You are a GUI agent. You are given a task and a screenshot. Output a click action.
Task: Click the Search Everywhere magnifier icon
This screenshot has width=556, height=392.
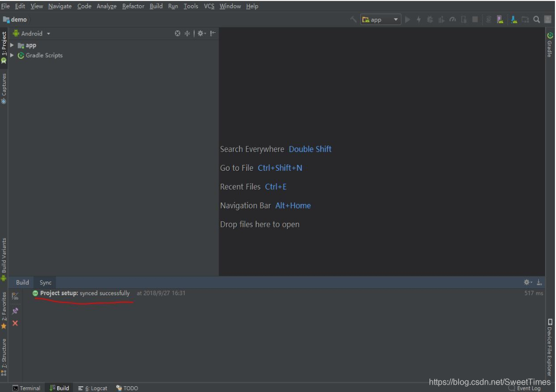coord(537,19)
